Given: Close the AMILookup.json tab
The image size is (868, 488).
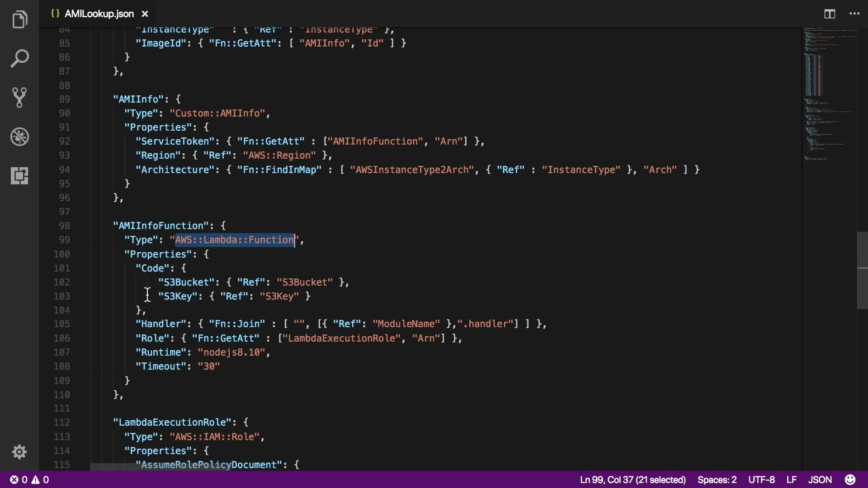Looking at the screenshot, I should [x=145, y=14].
